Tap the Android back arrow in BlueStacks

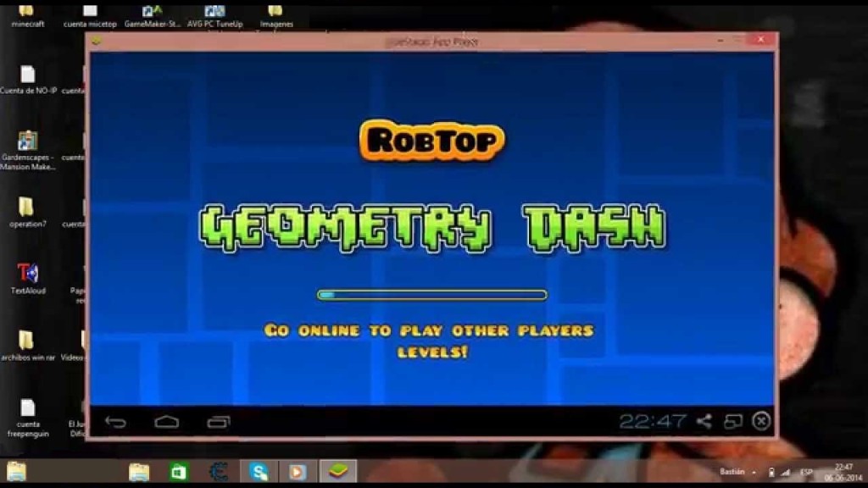(115, 423)
